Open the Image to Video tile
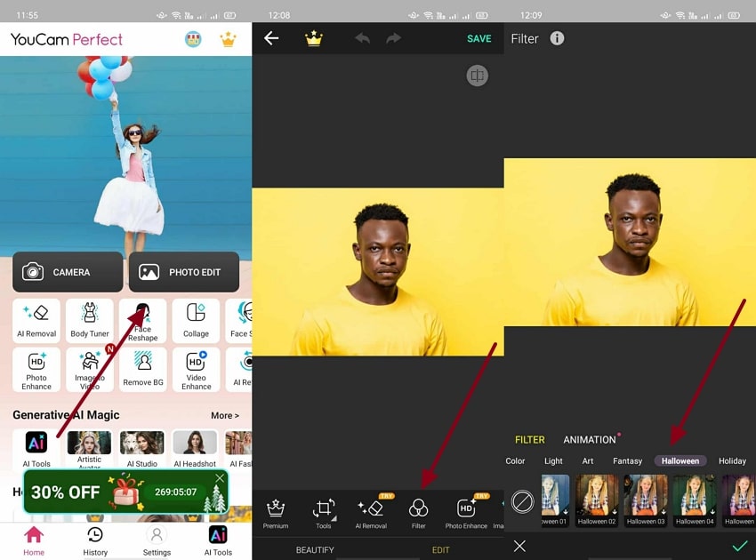Image resolution: width=756 pixels, height=560 pixels. pos(90,370)
